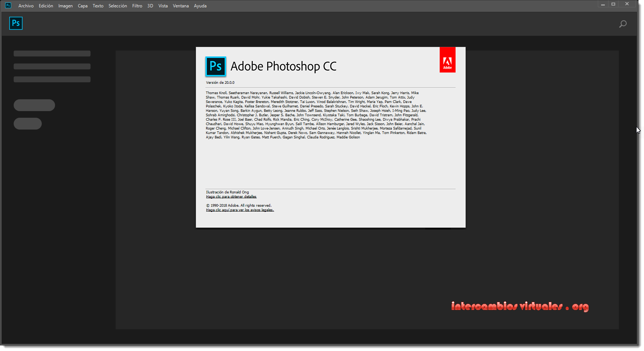Image resolution: width=644 pixels, height=351 pixels.
Task: Open the Ventana menu
Action: (x=181, y=6)
